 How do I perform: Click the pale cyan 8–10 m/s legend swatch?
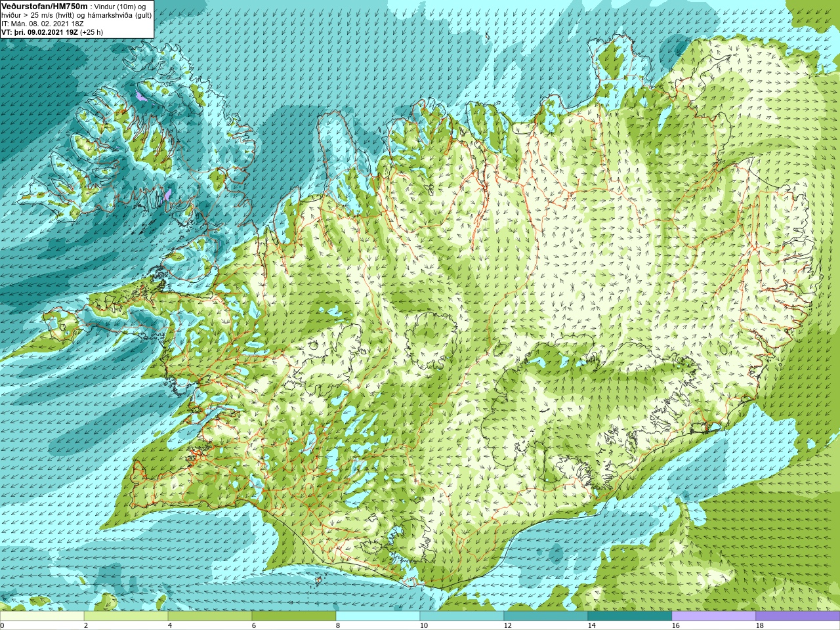click(378, 616)
